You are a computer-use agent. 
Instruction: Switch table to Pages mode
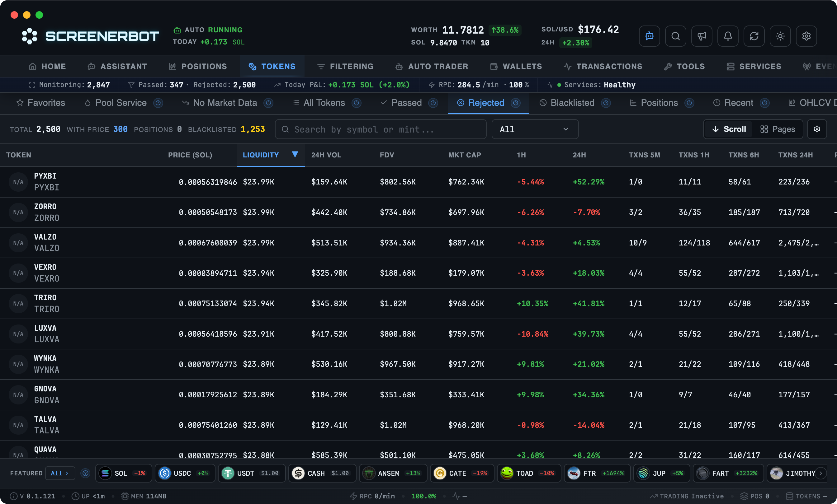pyautogui.click(x=778, y=129)
